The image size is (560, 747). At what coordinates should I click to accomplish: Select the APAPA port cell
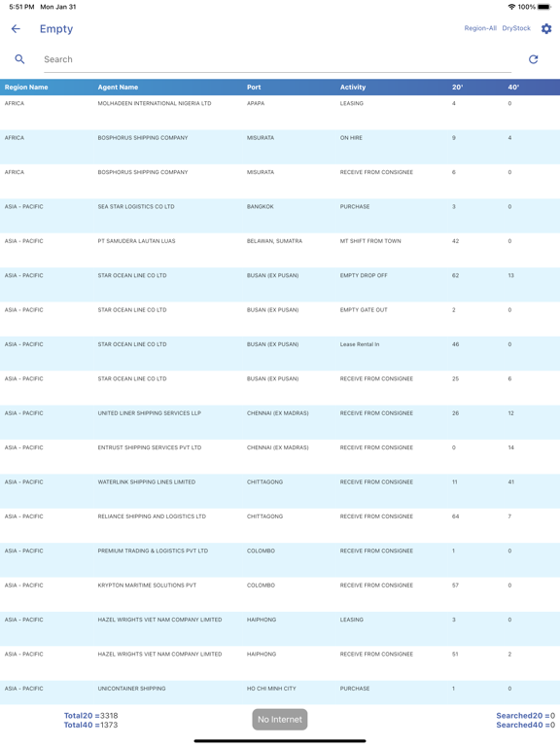click(x=256, y=103)
